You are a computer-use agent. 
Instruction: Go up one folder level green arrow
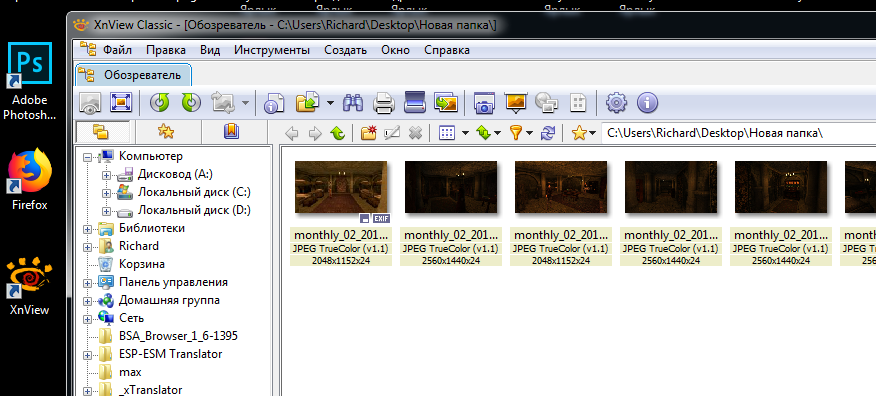click(x=337, y=133)
